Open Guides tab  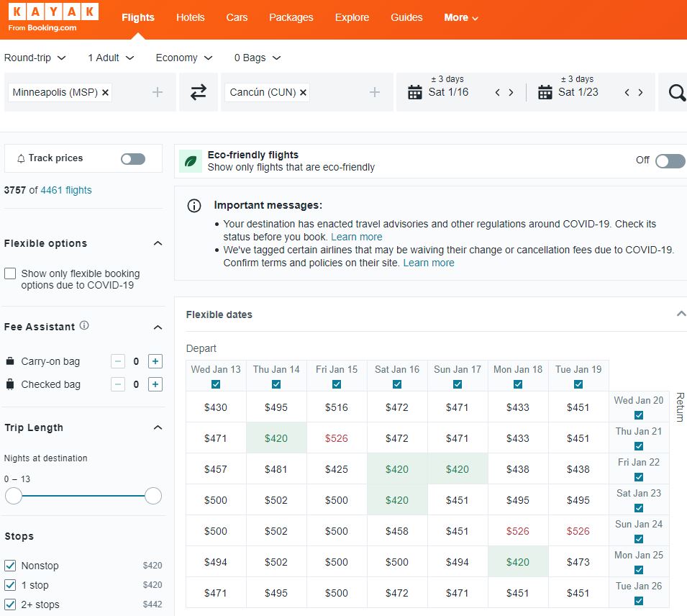click(406, 17)
